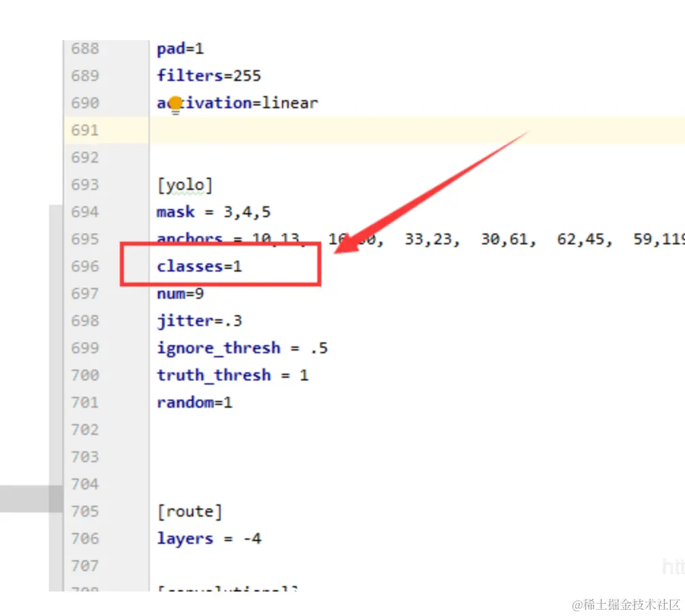This screenshot has width=685, height=616.
Task: Click the activation=linear text
Action: pyautogui.click(x=237, y=103)
